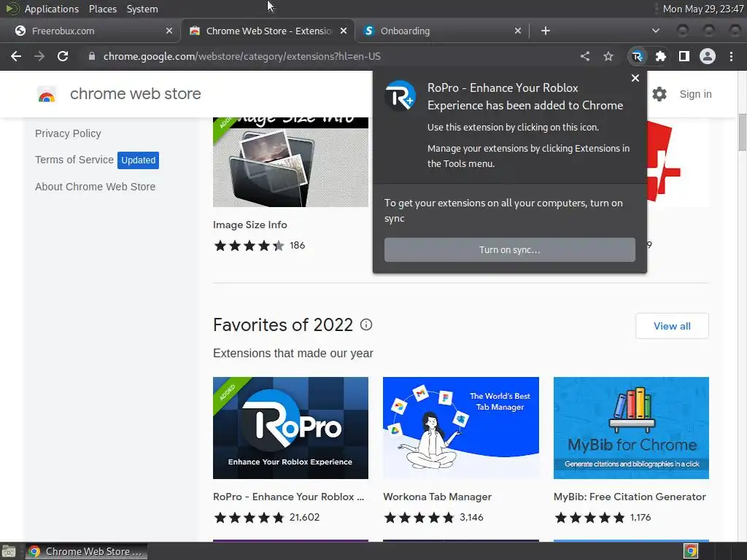Bookmark this page with the star icon
This screenshot has width=747, height=560.
click(608, 56)
